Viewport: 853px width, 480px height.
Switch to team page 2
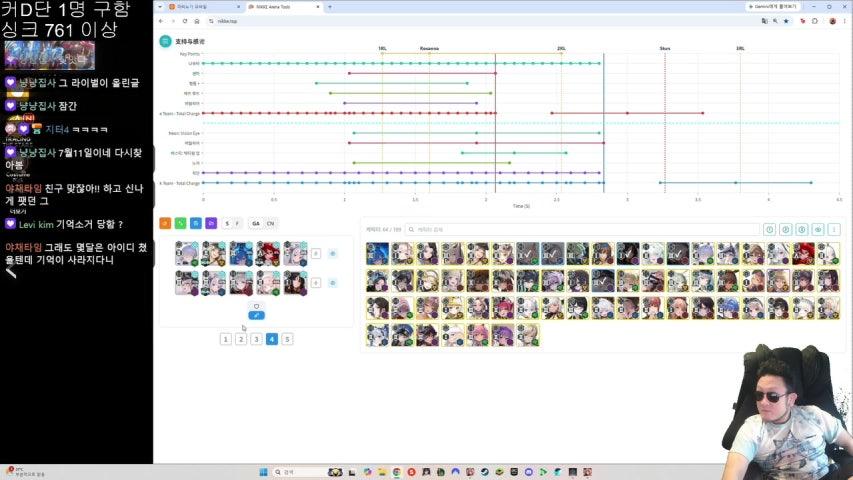(241, 339)
